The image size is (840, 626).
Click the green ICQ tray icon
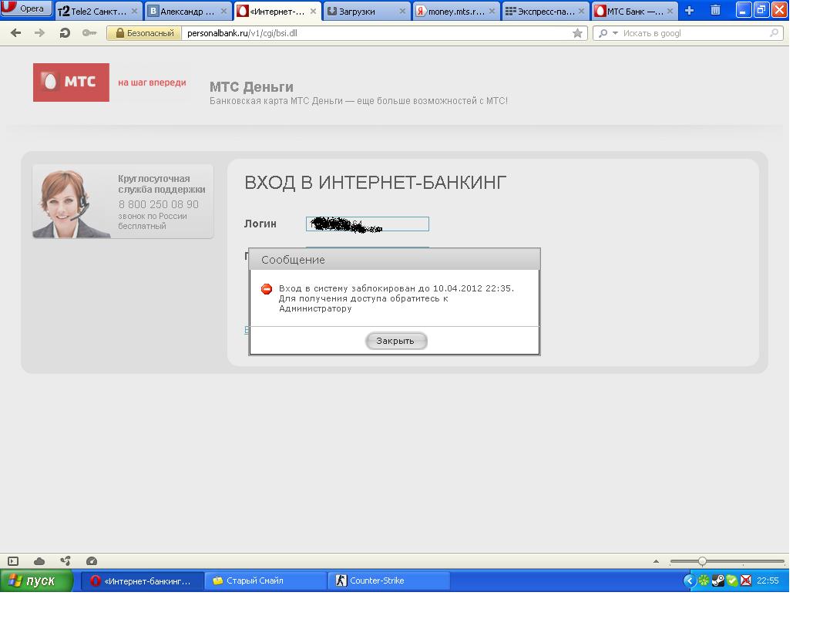pyautogui.click(x=704, y=581)
